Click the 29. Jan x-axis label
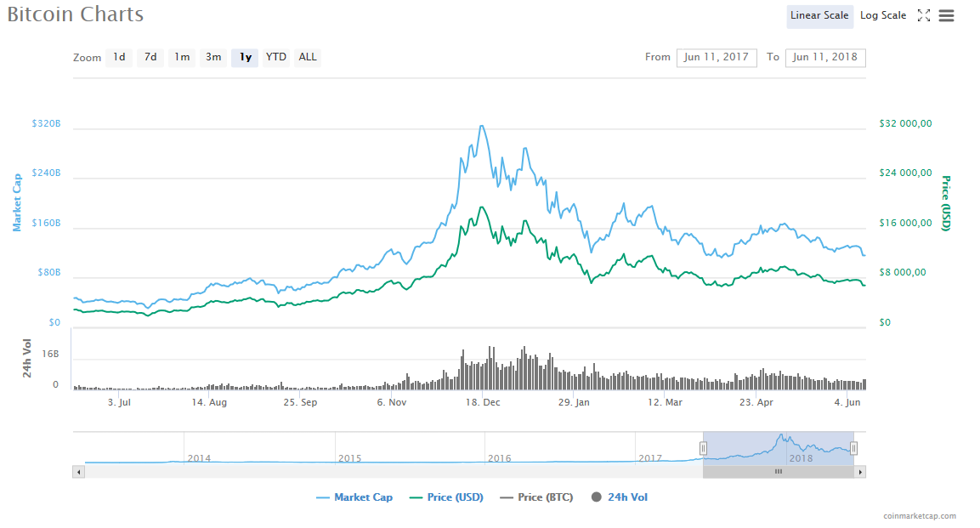This screenshot has height=528, width=980. pyautogui.click(x=574, y=402)
